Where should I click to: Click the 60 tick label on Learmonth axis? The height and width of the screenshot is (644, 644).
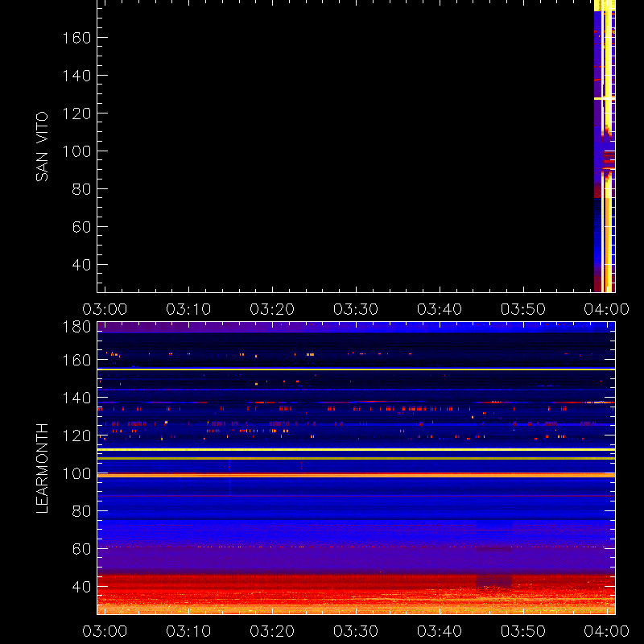(x=81, y=549)
